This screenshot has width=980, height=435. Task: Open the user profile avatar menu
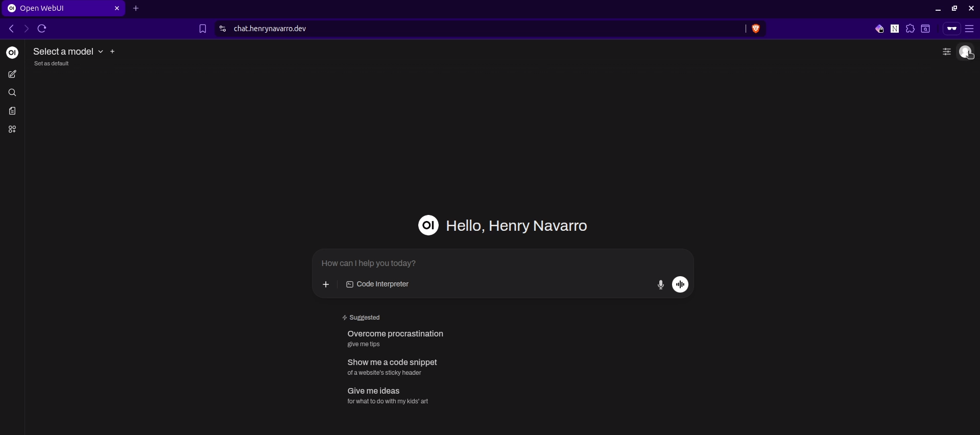tap(965, 52)
